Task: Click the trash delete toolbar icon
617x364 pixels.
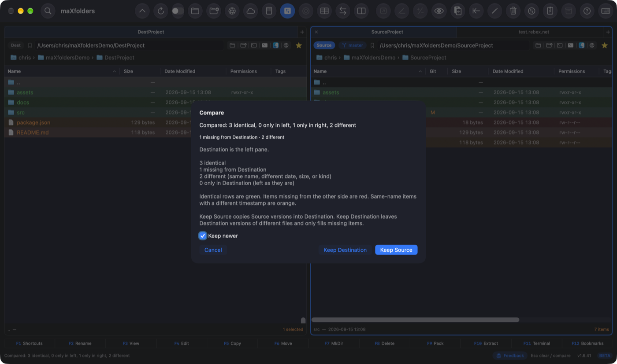Action: (x=513, y=11)
